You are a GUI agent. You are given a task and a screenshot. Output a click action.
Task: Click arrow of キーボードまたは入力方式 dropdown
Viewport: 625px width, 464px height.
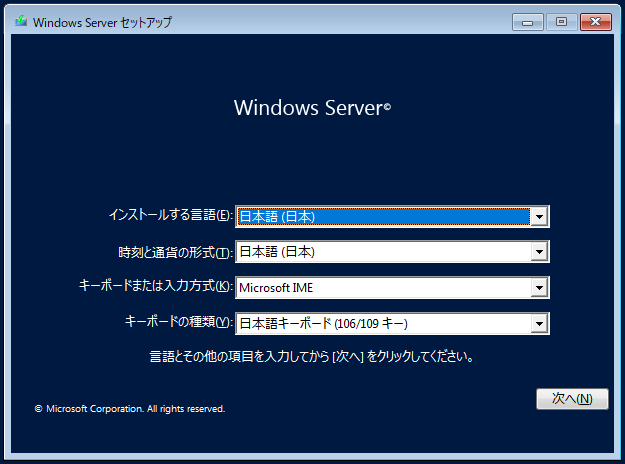[x=539, y=288]
